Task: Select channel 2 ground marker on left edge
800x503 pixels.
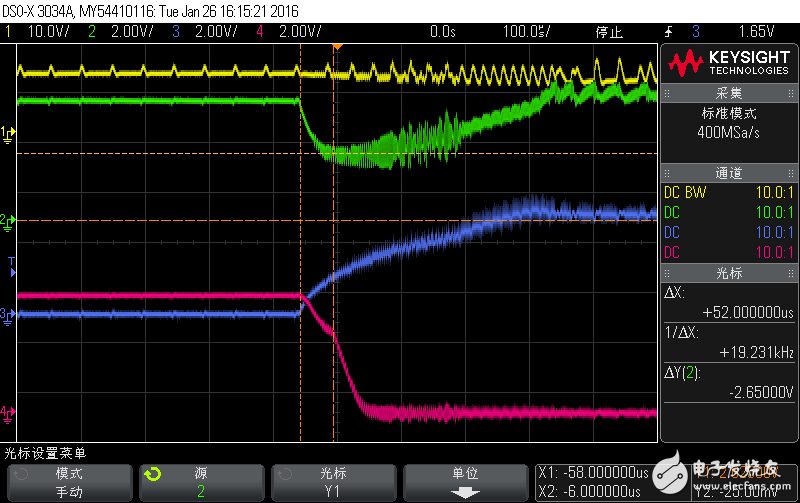Action: point(8,220)
